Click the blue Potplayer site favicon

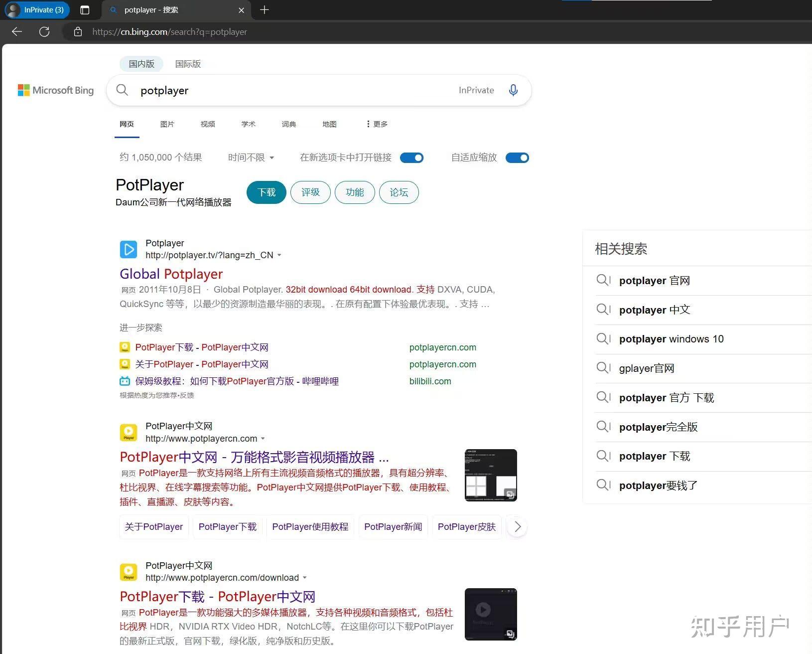[x=129, y=249]
